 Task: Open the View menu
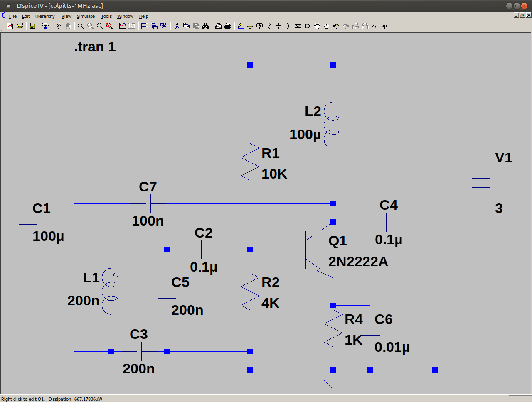tap(66, 16)
